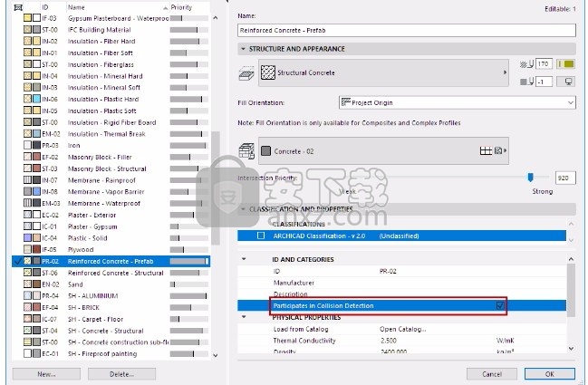
Task: Click the Intersection Priority value field 920
Action: tap(565, 178)
